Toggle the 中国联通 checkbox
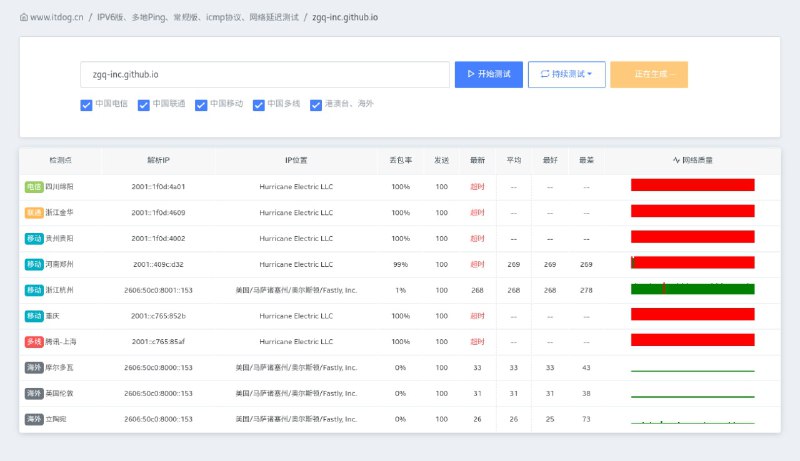 144,104
